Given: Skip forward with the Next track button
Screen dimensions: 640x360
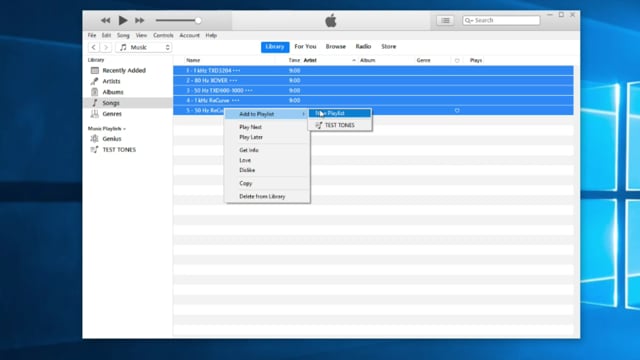Looking at the screenshot, I should pos(140,20).
